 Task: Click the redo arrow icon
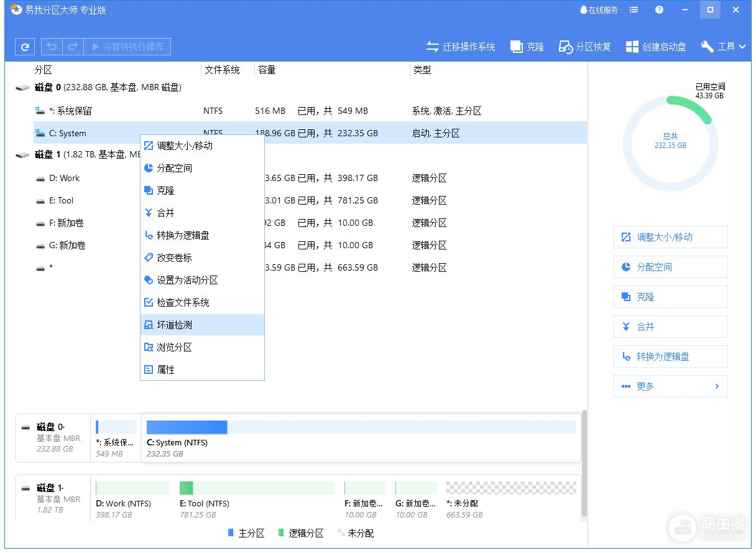click(x=73, y=47)
